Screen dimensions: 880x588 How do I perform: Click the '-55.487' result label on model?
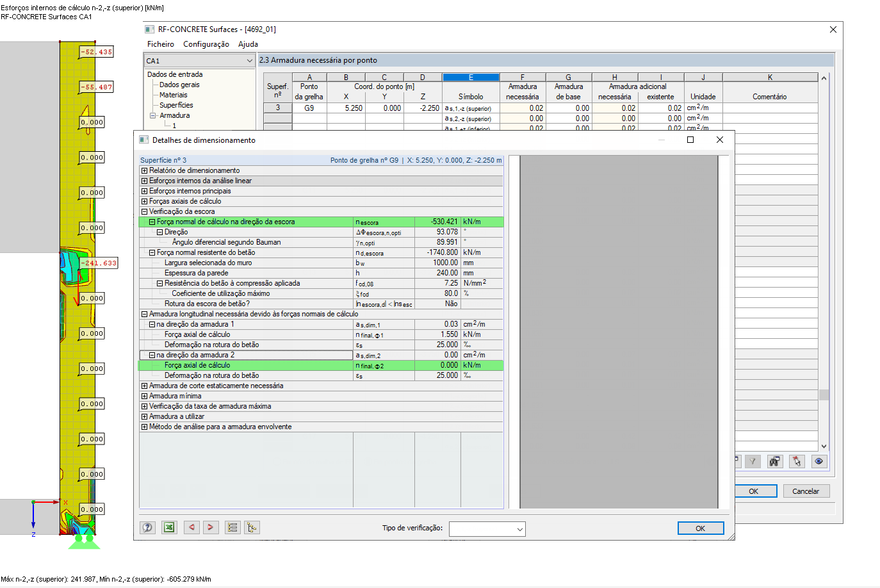(97, 87)
